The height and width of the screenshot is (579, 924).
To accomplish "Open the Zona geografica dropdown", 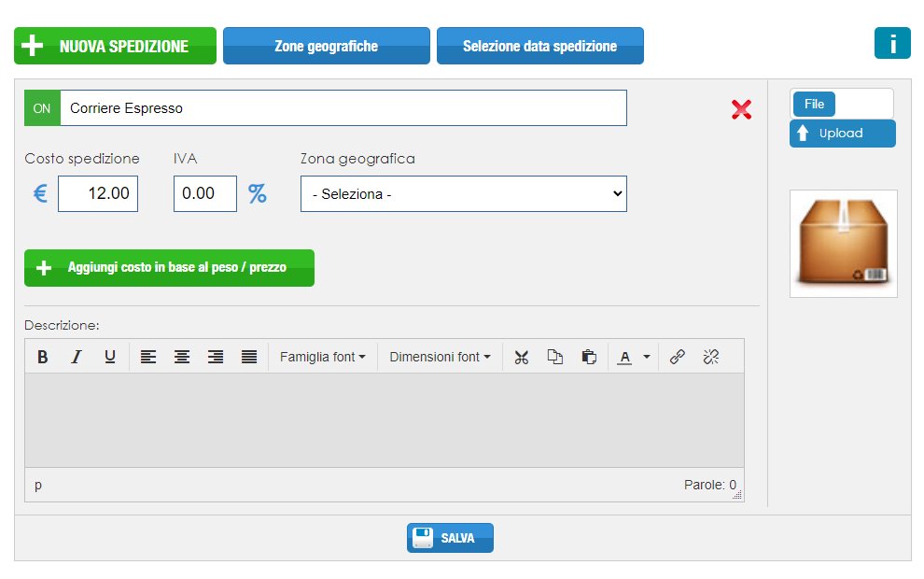I will tap(464, 193).
